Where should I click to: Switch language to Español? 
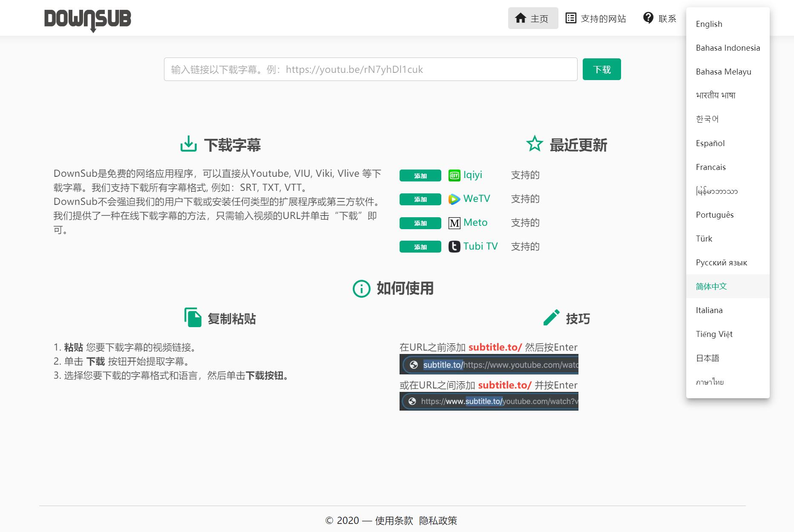click(728, 143)
